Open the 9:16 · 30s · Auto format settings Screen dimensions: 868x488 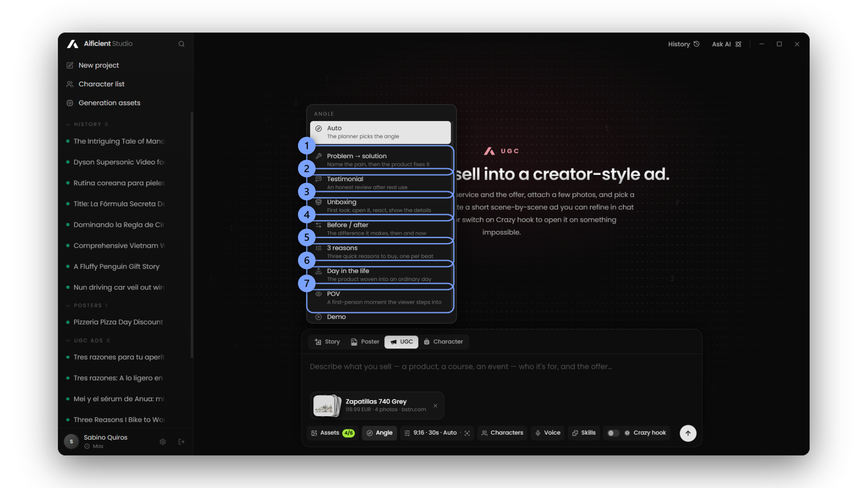coord(430,433)
